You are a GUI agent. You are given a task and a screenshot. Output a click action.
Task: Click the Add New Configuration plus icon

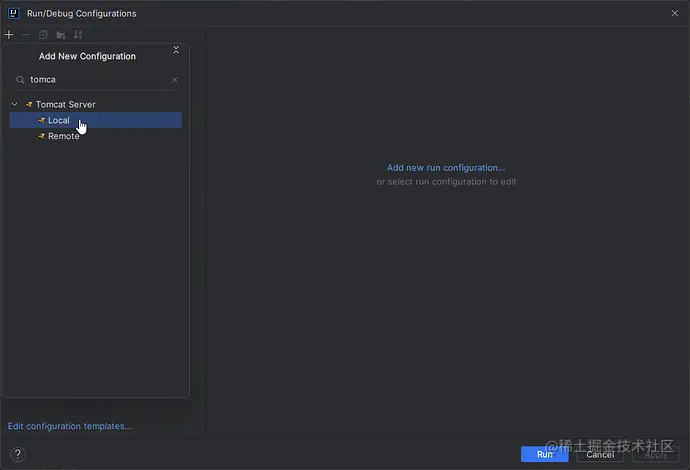9,35
